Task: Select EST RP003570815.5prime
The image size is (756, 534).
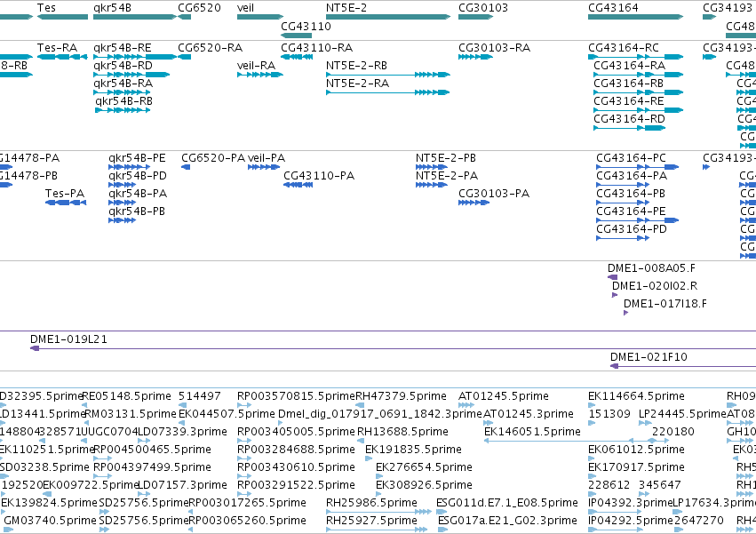Action: pos(296,396)
